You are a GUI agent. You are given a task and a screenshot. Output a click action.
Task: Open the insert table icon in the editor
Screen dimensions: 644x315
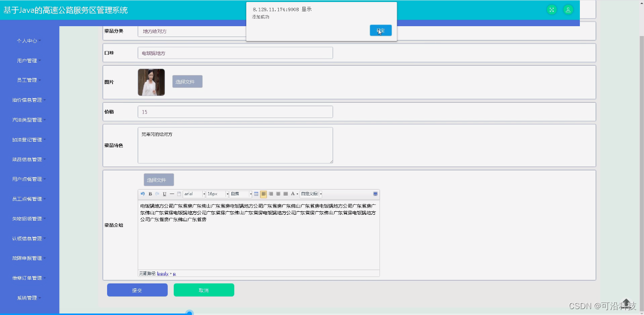[256, 194]
